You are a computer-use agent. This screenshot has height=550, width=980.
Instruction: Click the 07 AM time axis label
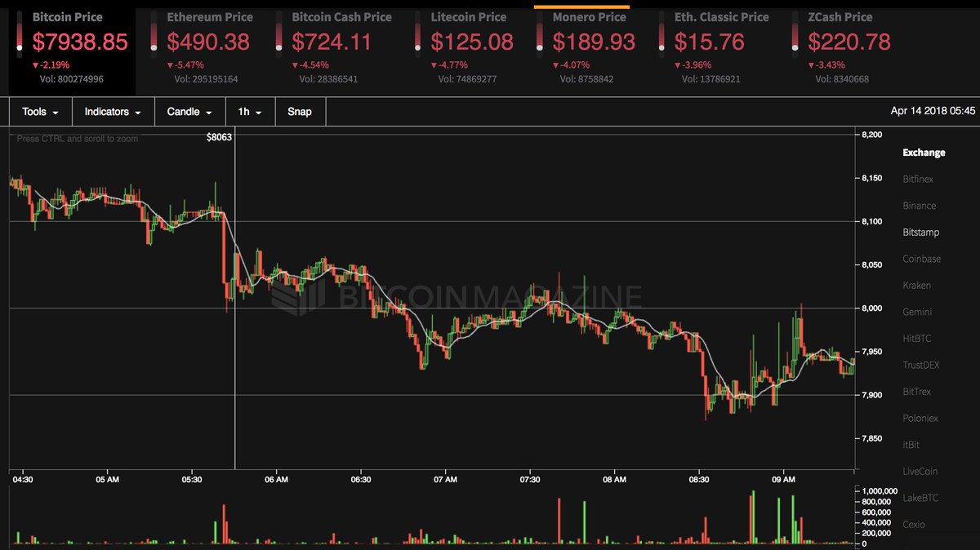tap(445, 480)
